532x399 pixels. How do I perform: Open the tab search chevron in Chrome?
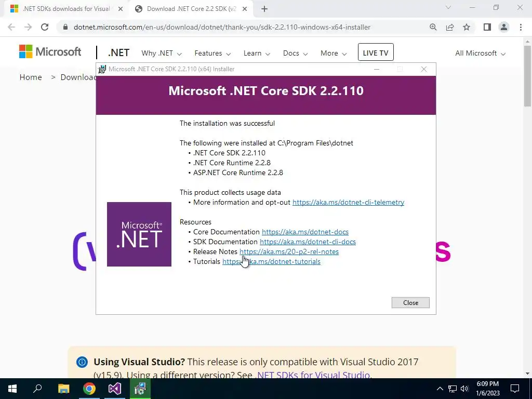point(448,7)
